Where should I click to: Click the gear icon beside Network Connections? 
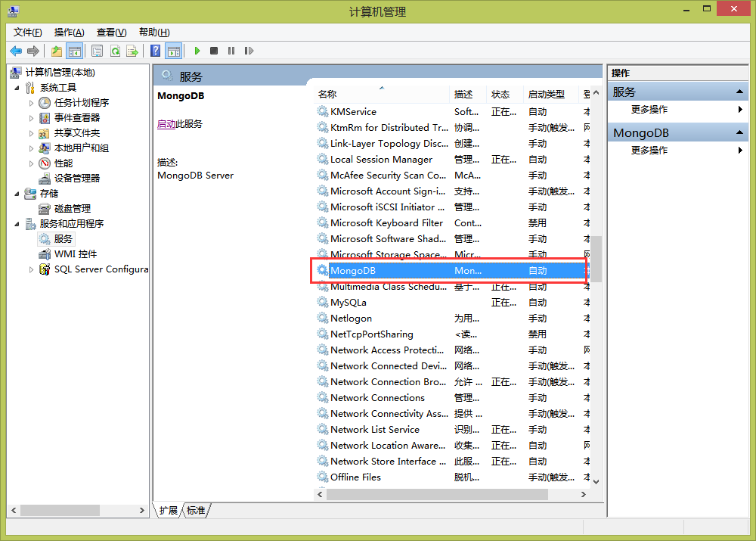[323, 398]
